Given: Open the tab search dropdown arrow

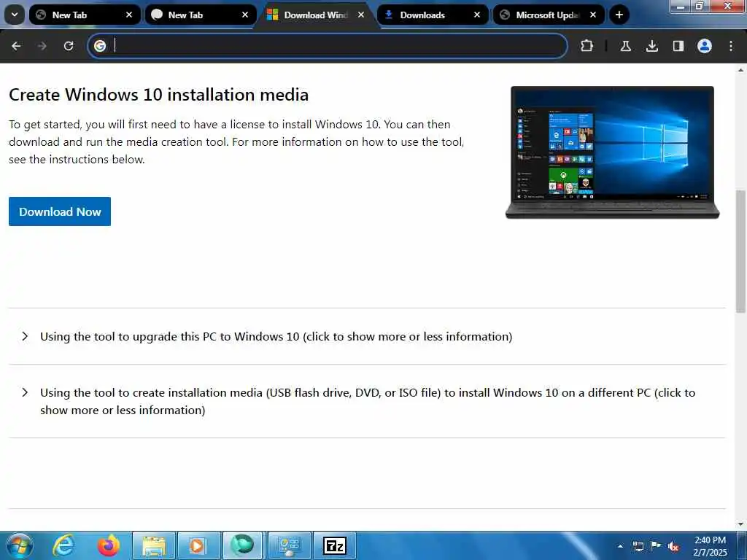Looking at the screenshot, I should click(x=15, y=15).
